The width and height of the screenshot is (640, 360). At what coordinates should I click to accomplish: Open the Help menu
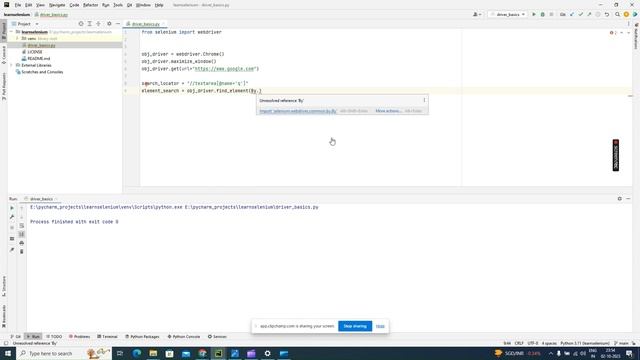click(x=159, y=5)
